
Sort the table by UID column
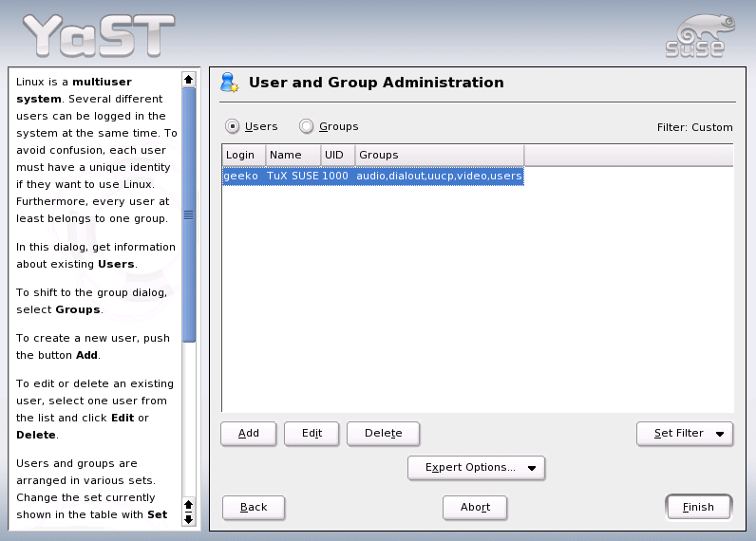(x=338, y=155)
